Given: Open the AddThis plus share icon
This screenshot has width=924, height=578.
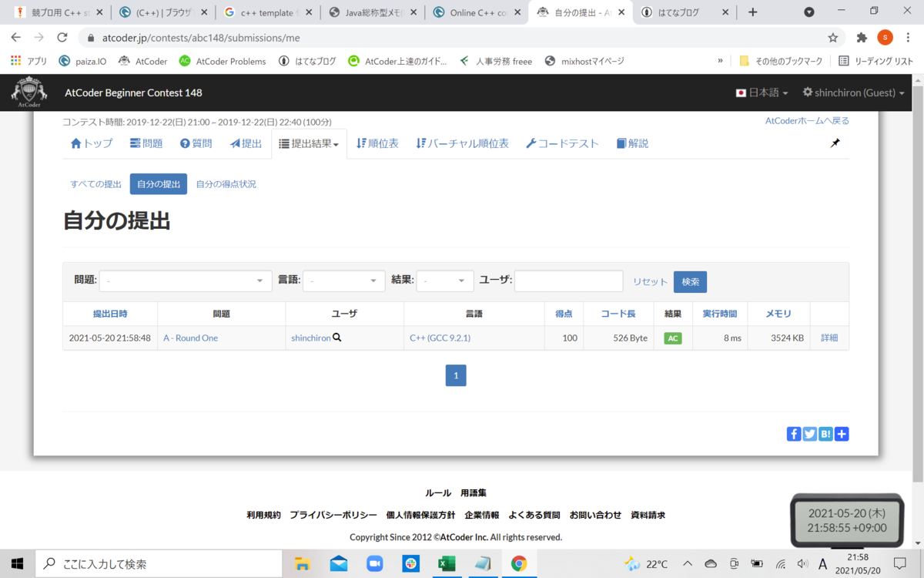Looking at the screenshot, I should [842, 434].
